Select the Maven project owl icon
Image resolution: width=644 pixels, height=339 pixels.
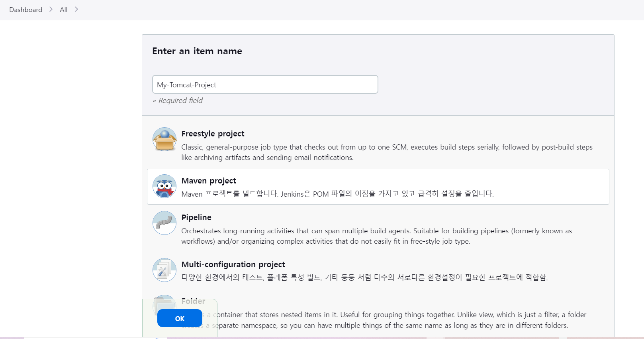[x=164, y=186]
